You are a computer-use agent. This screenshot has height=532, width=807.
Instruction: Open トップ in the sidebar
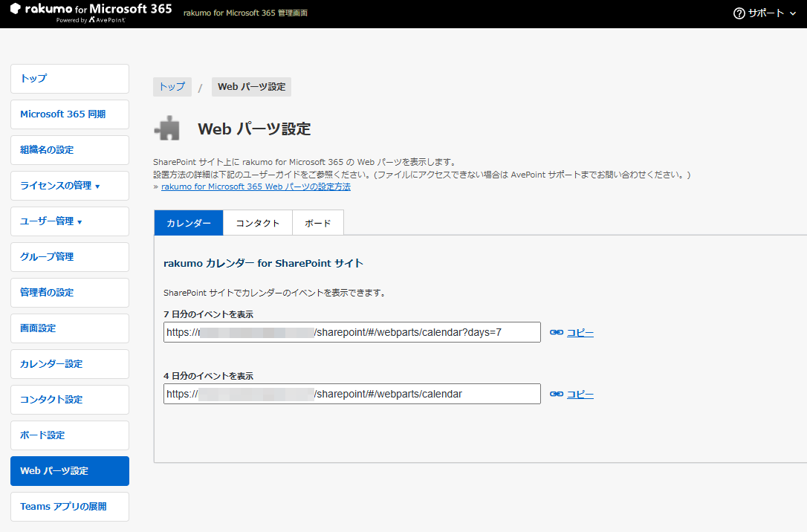[x=70, y=79]
